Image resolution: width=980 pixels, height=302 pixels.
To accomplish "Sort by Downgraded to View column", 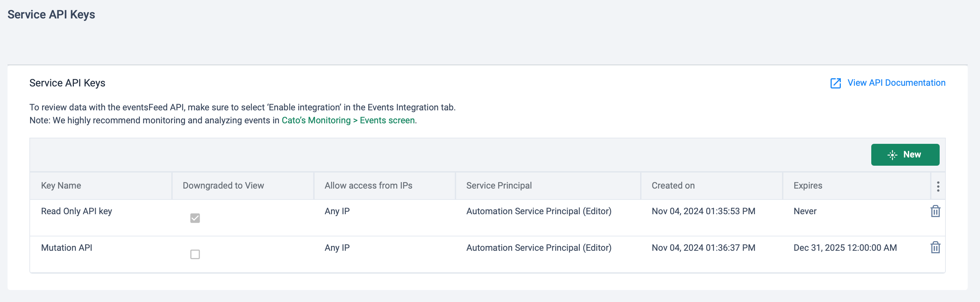I will (223, 186).
